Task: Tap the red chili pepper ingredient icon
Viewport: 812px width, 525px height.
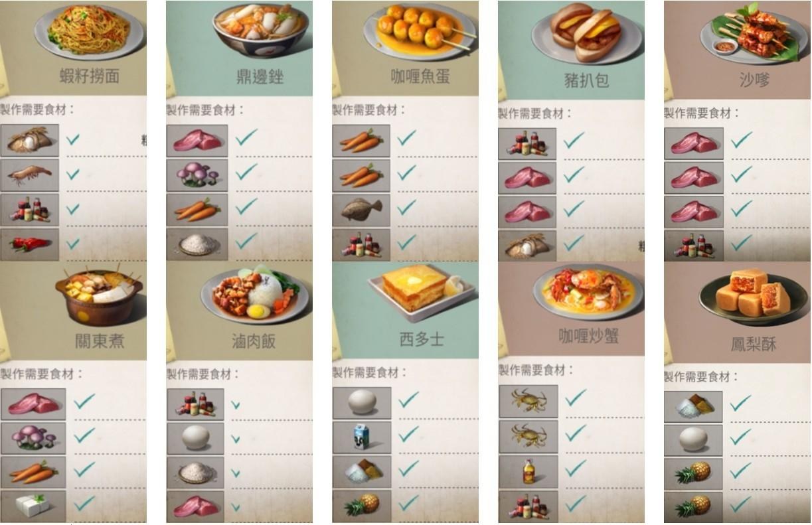Action: tap(29, 244)
